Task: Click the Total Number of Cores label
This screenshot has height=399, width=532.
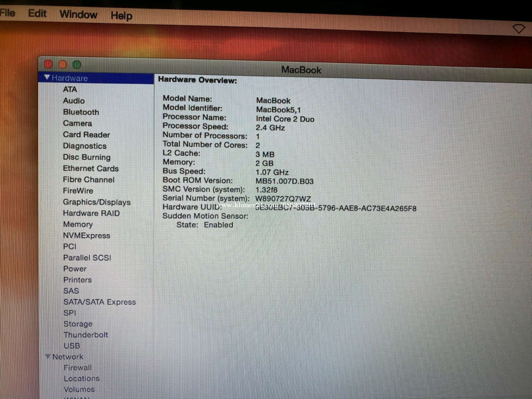Action: pyautogui.click(x=205, y=144)
